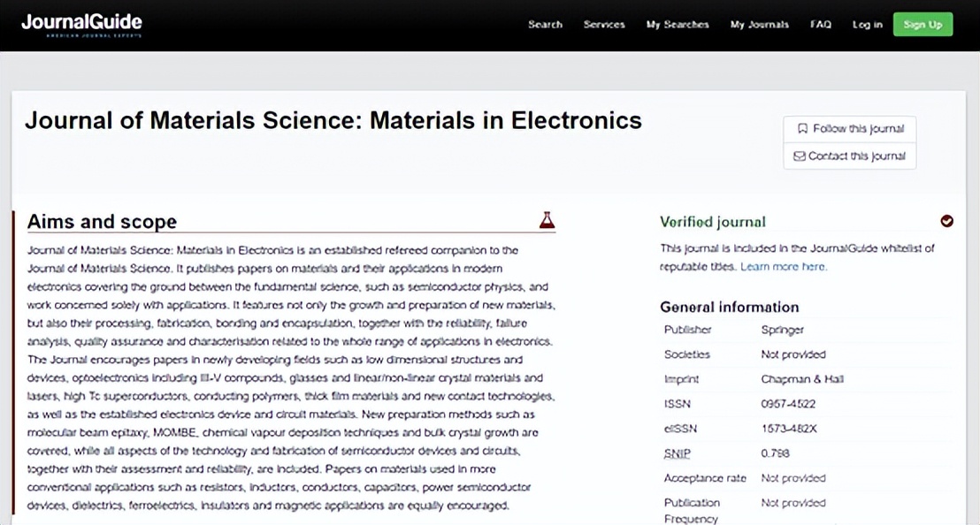Click the ISSN value 0957-4522
Image resolution: width=980 pixels, height=525 pixels.
click(788, 404)
